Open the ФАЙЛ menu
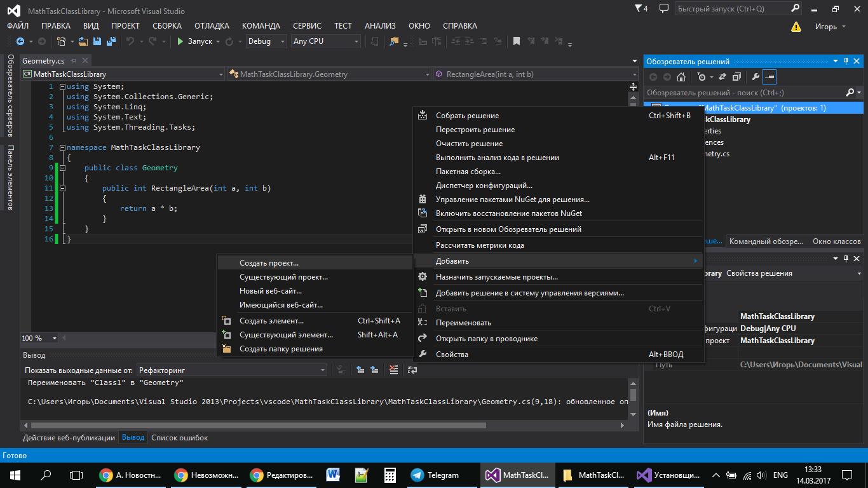This screenshot has height=488, width=868. [18, 26]
